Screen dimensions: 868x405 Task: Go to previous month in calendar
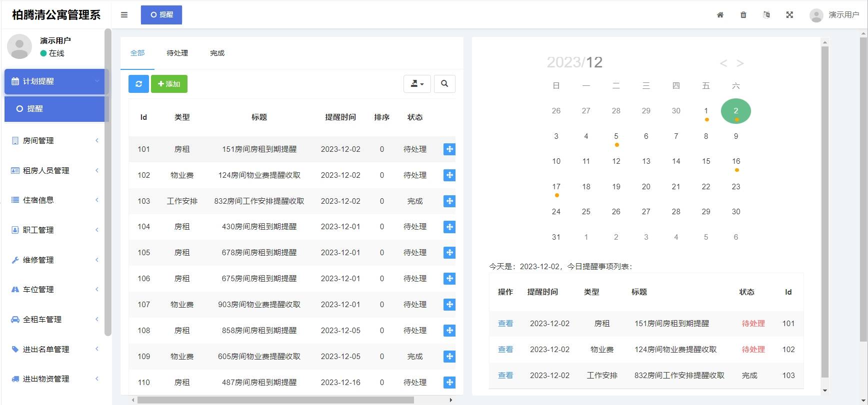click(723, 63)
